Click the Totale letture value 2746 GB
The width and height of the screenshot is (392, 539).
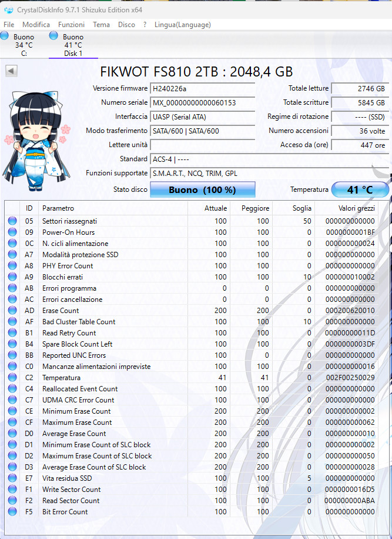click(360, 88)
